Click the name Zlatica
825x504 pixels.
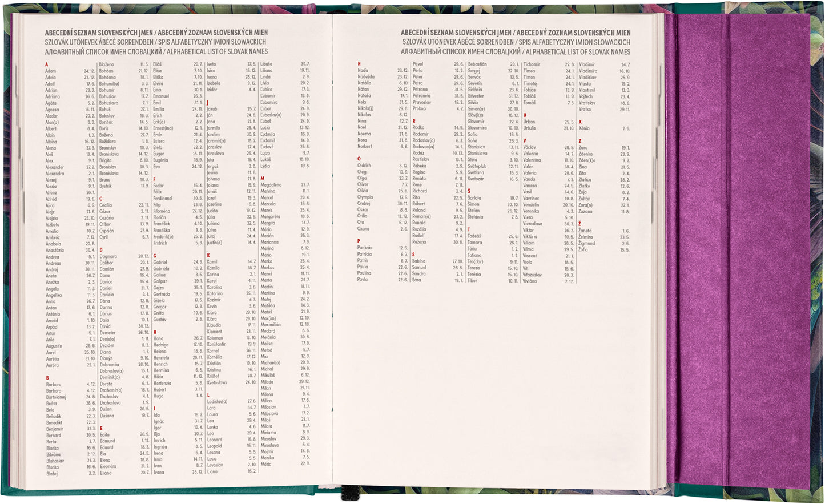point(585,179)
